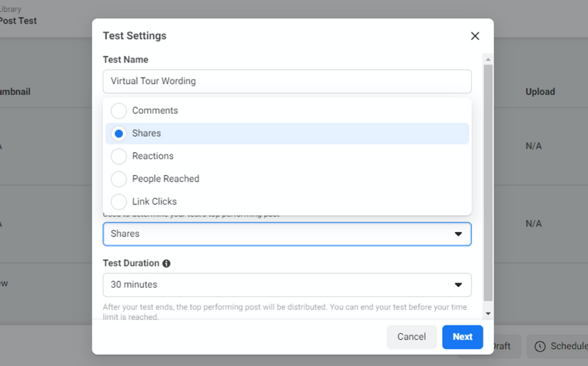
Task: Click the Post Test breadcrumb label
Action: [x=17, y=20]
